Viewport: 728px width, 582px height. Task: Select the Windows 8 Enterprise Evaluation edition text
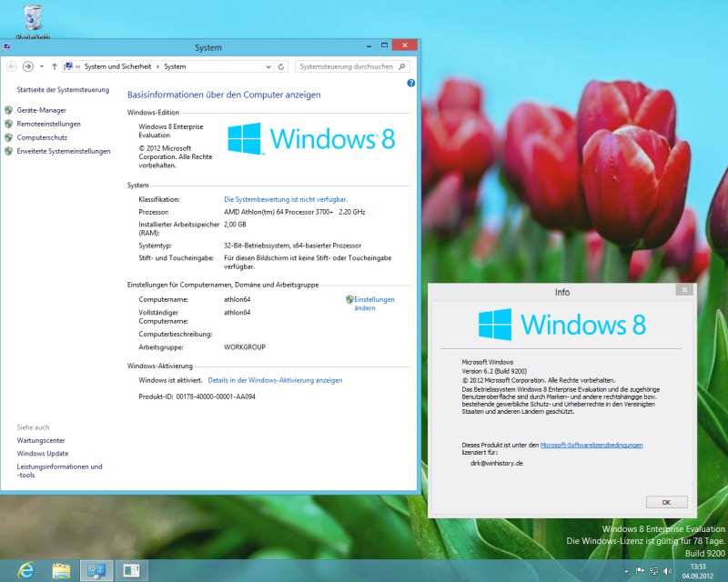[x=171, y=131]
